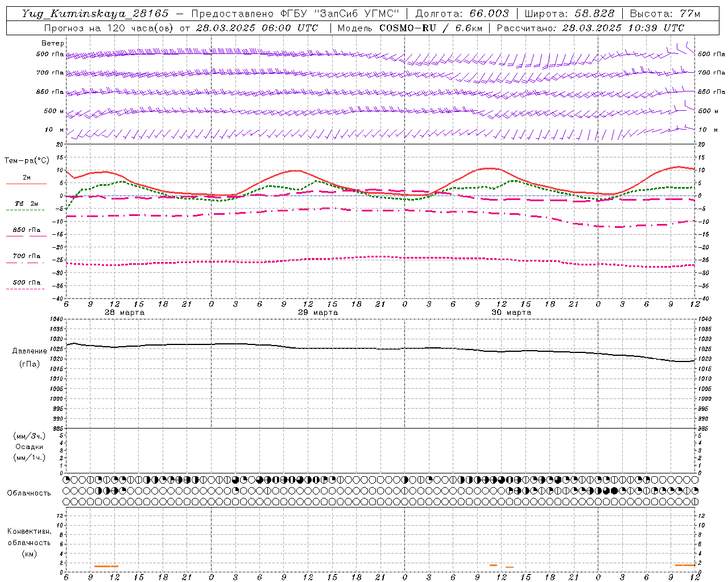Click the Осадки panel label
This screenshot has width=728, height=582.
coord(30,447)
